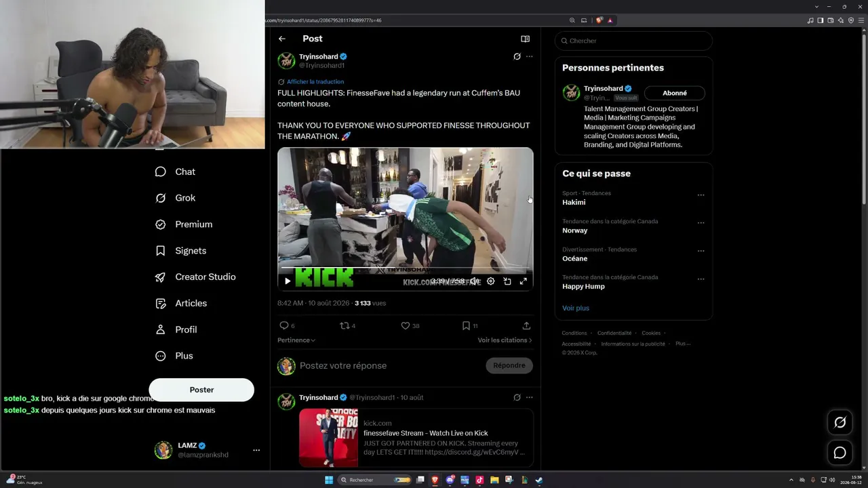Viewport: 868px width, 488px height.
Task: Open the Hakimi trending topic
Action: coord(574,203)
